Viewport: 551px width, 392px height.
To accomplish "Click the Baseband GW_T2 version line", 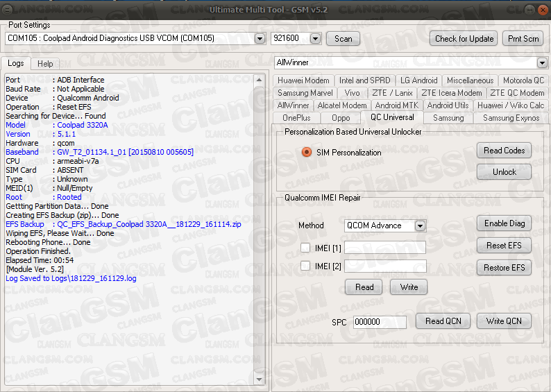I will [x=99, y=152].
